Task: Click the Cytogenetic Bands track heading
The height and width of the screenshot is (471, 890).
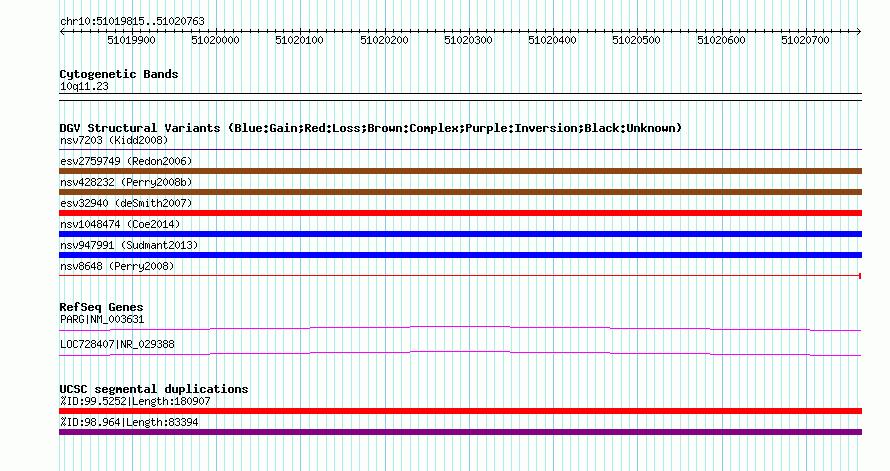Action: pos(119,74)
